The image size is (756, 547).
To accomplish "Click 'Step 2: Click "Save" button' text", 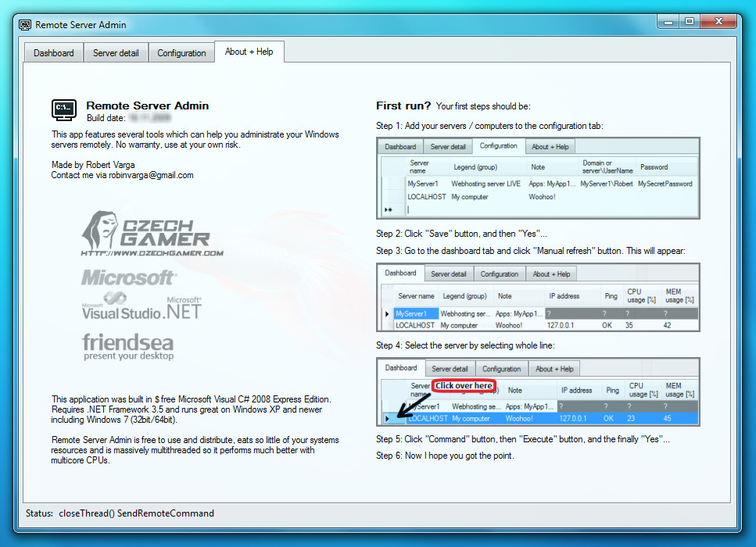I will pyautogui.click(x=461, y=234).
